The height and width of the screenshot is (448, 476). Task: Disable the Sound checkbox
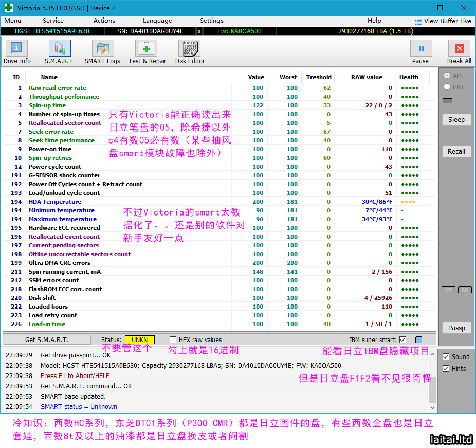pyautogui.click(x=446, y=356)
